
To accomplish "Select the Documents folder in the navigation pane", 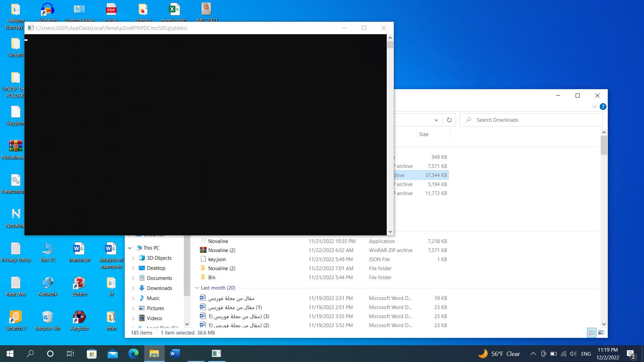I will click(x=159, y=278).
